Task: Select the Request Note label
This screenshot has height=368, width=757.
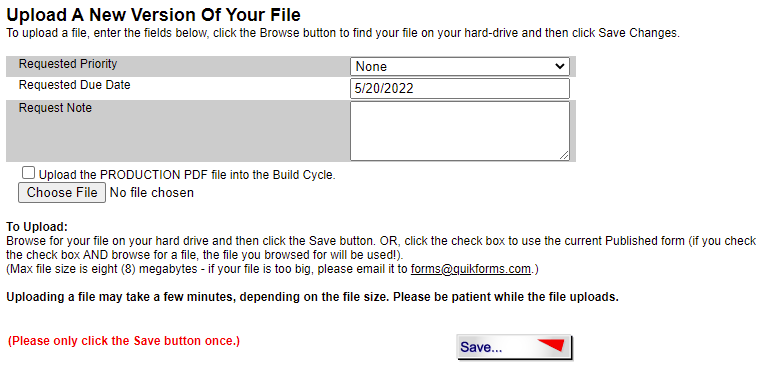Action: pos(55,108)
